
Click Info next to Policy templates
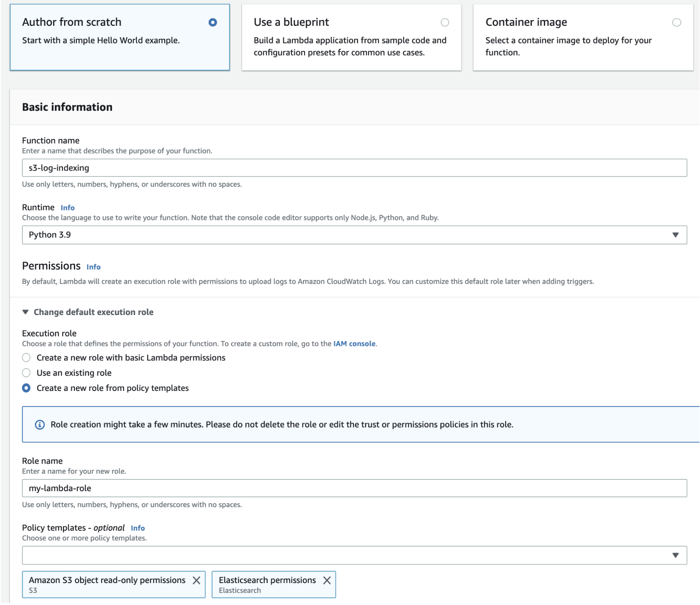point(137,528)
